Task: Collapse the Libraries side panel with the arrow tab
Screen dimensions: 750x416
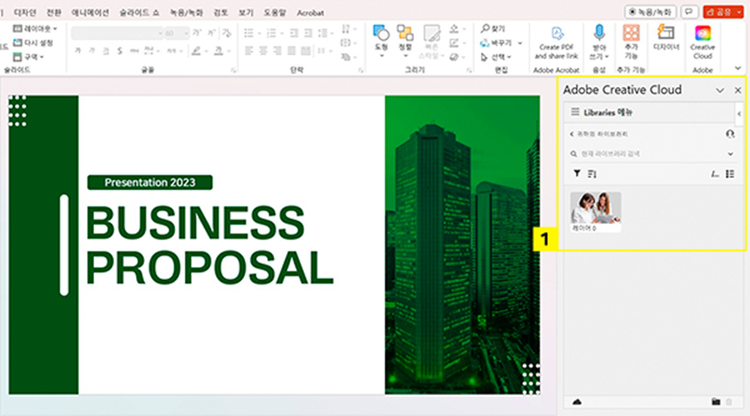Action: tap(739, 114)
